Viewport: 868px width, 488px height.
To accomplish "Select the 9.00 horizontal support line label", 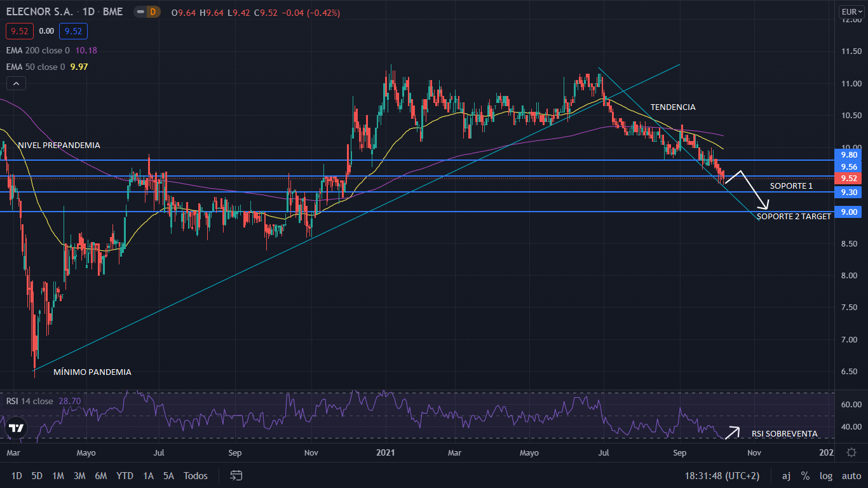I will (849, 212).
